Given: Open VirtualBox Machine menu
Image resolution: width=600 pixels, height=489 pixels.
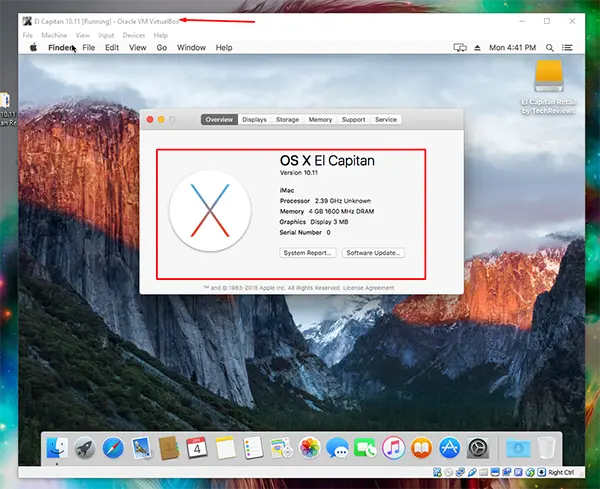Looking at the screenshot, I should coord(54,35).
